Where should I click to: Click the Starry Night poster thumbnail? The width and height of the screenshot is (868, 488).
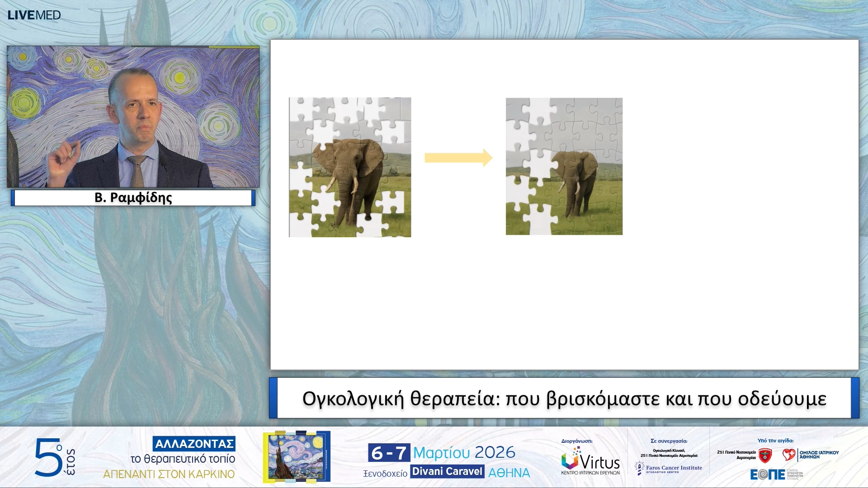point(297,457)
